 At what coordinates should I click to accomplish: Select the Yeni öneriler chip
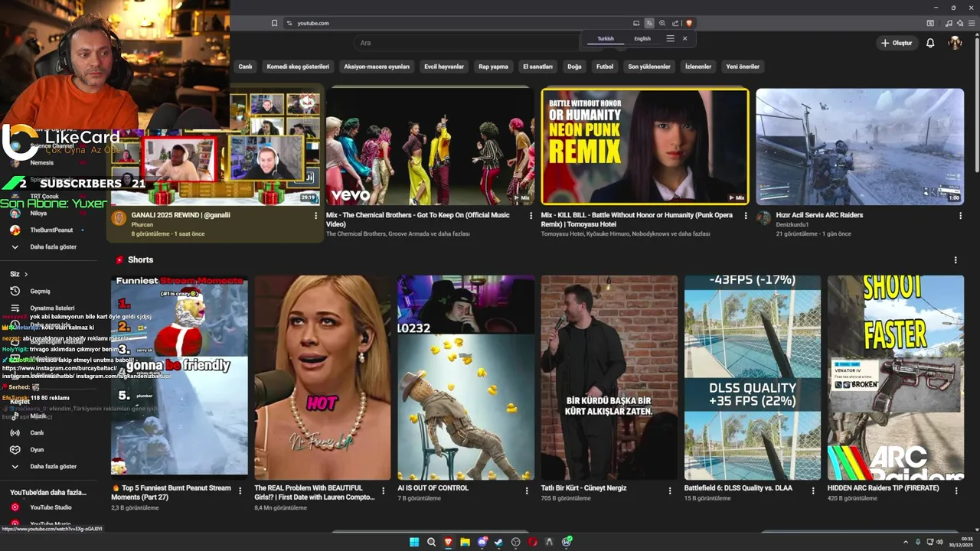click(743, 67)
